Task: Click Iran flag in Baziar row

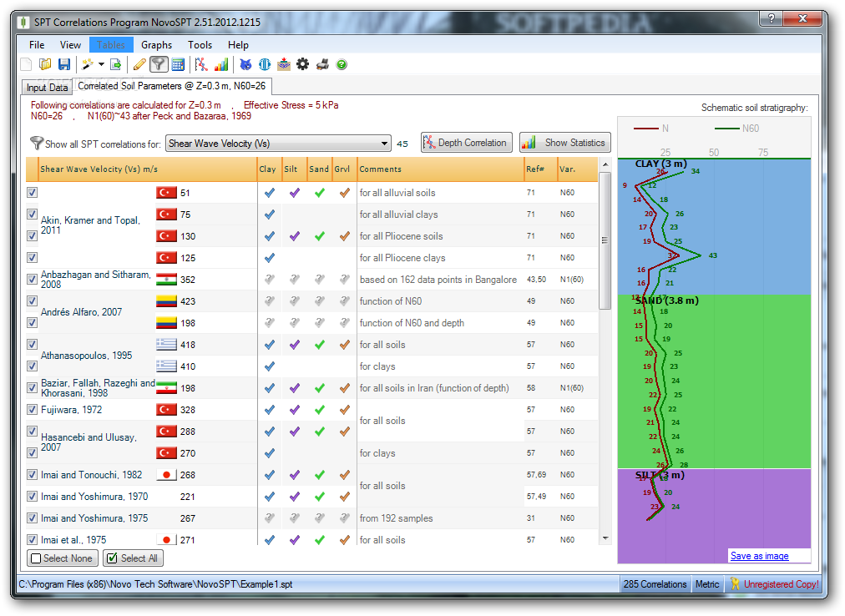Action: coord(166,388)
